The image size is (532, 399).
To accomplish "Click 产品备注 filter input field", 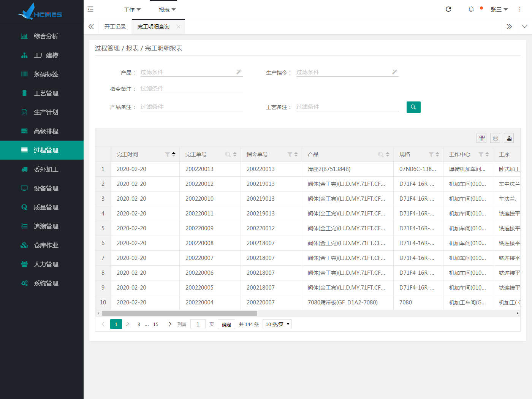I will (x=192, y=106).
